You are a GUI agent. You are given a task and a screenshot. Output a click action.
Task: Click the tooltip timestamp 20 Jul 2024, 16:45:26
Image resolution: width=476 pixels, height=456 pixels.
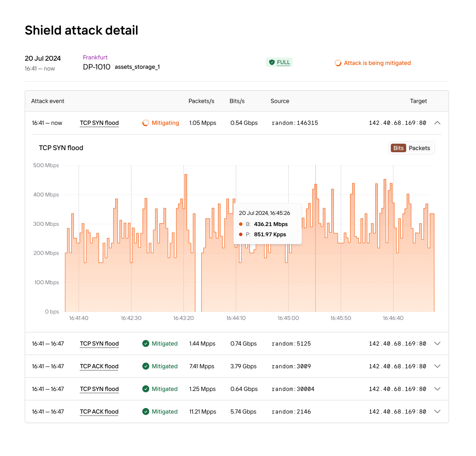pyautogui.click(x=264, y=213)
